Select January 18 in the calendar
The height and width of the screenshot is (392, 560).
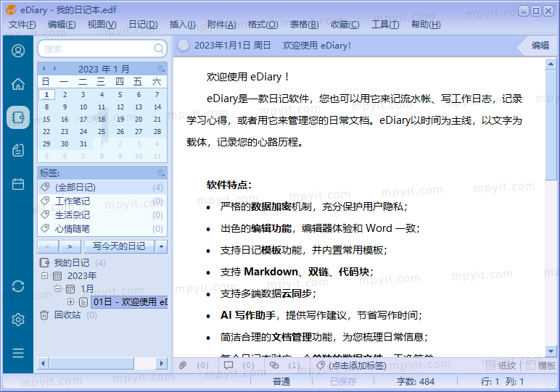[102, 119]
